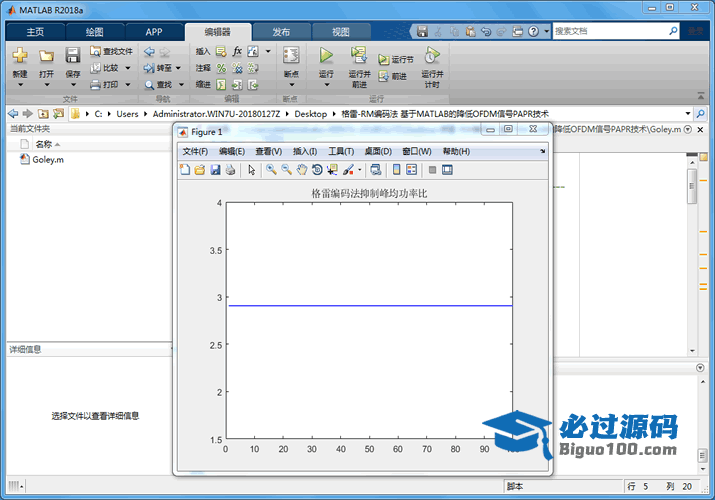Switch to the 发布 (Publish) tab
This screenshot has width=715, height=500.
(281, 32)
